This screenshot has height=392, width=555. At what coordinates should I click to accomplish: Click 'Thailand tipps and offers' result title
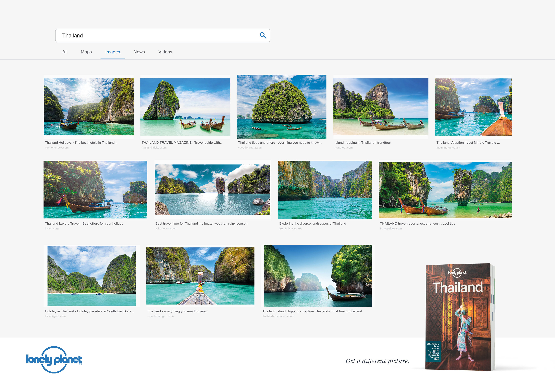pyautogui.click(x=280, y=143)
